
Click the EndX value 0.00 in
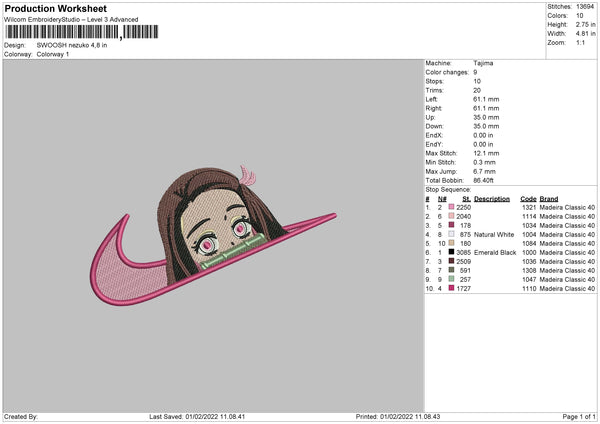click(483, 135)
